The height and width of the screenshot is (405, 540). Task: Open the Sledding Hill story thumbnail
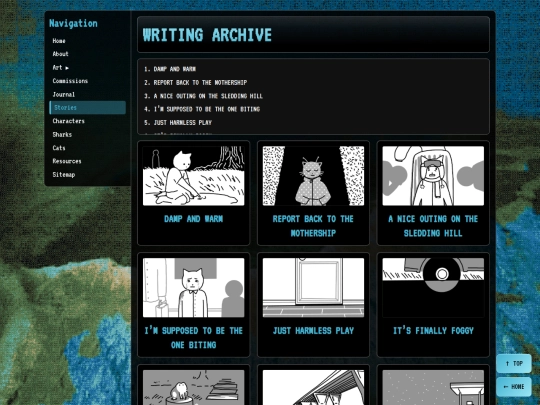coord(433,176)
